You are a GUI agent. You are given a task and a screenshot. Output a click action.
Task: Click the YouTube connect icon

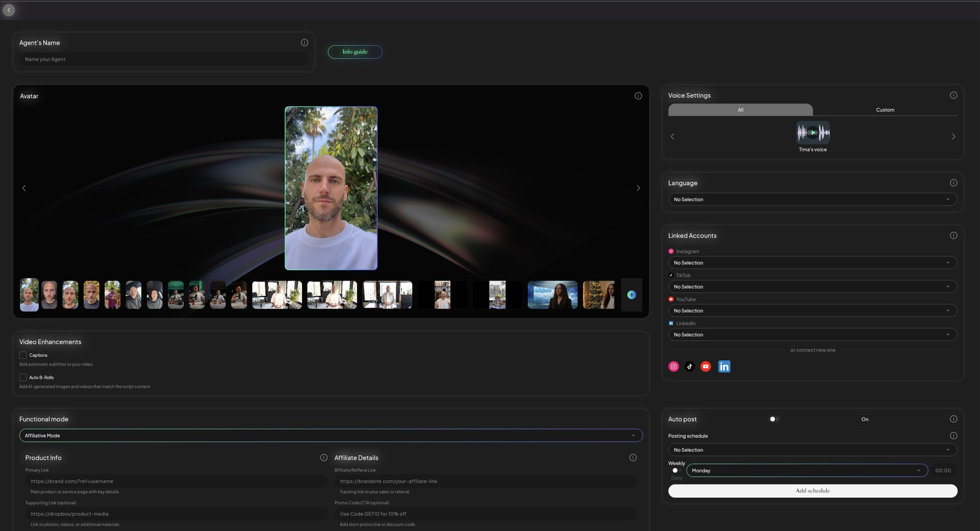706,366
